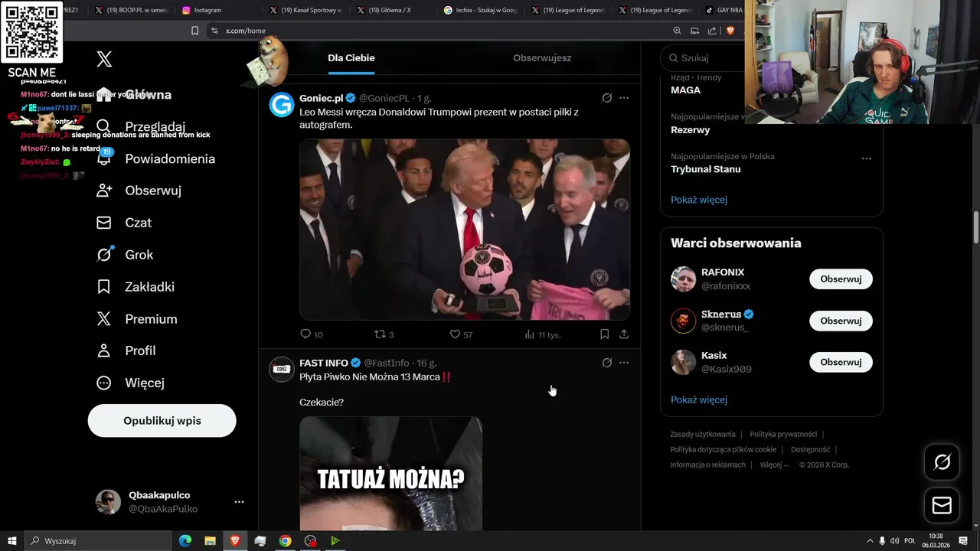Click Grok icon on Goniec.pl post

click(607, 98)
